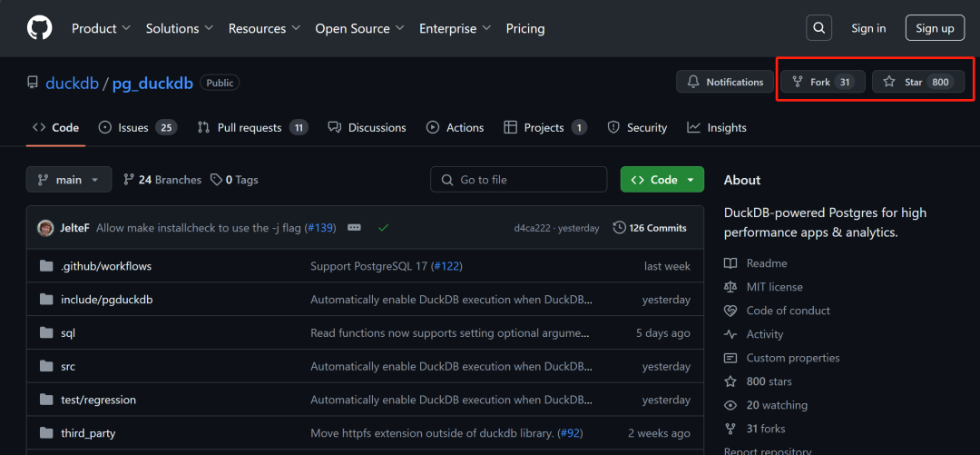Image resolution: width=980 pixels, height=455 pixels.
Task: Open the Pull requests tab
Action: (x=252, y=127)
